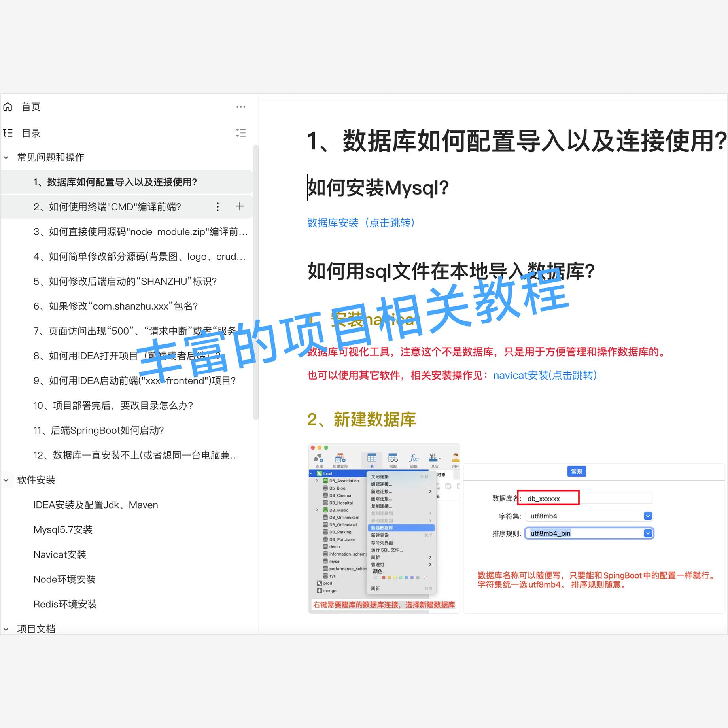Open 1、数据库如何配置导入以及连接使用? in sidebar
728x728 pixels.
(x=127, y=182)
